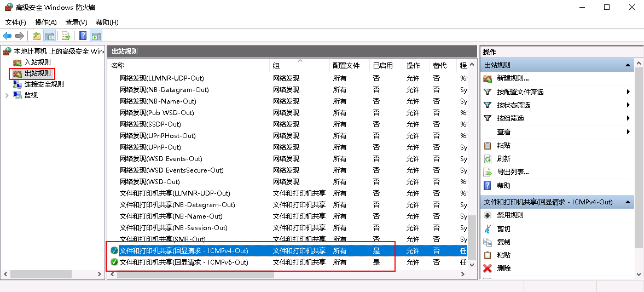Click green check icon of ICMPv4-Out rule
This screenshot has width=644, height=292.
click(x=114, y=250)
